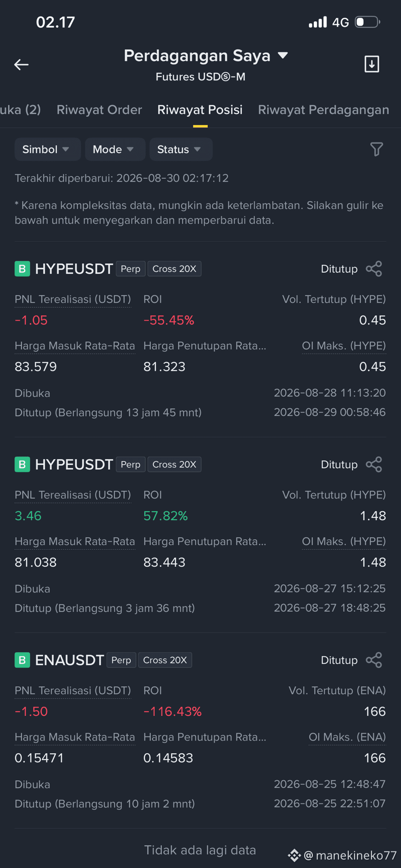Expand the Status filter dropdown

pos(180,149)
